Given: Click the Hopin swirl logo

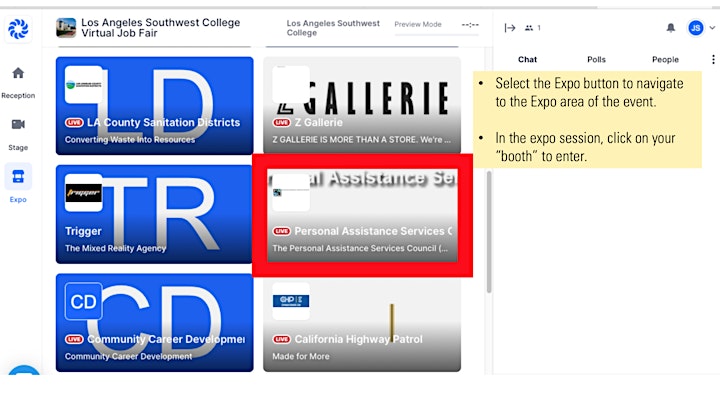Looking at the screenshot, I should pos(18,29).
